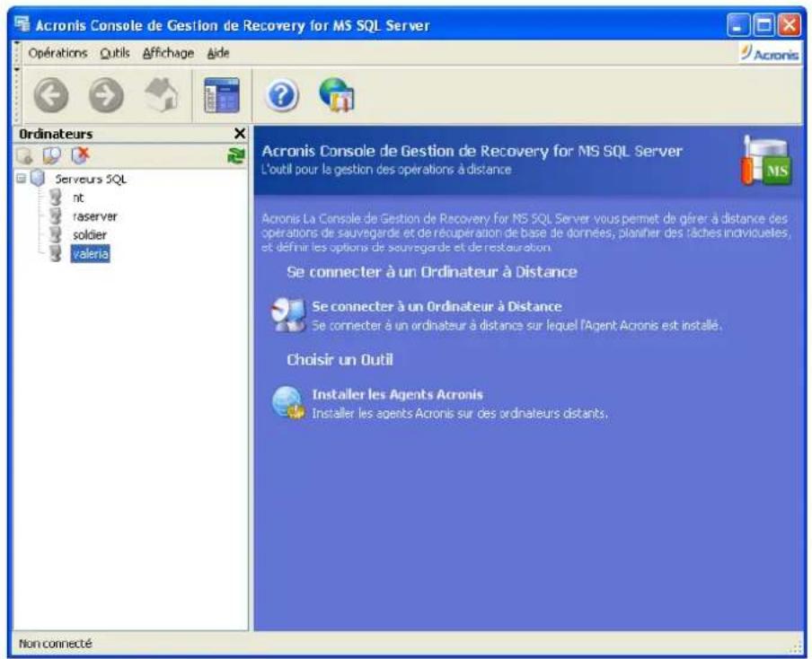Toggle the computers pane layout icon
Screen dimensions: 812x659
(222, 95)
